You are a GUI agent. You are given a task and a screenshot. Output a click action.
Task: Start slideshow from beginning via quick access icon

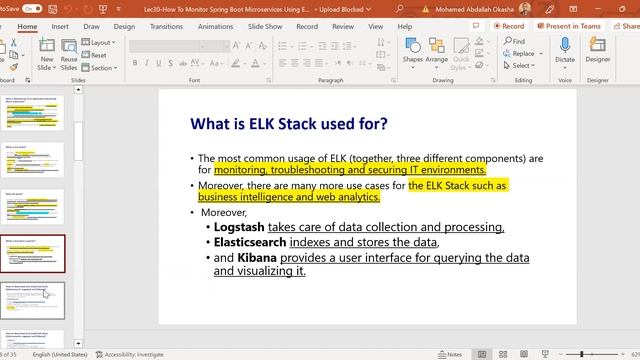point(103,9)
